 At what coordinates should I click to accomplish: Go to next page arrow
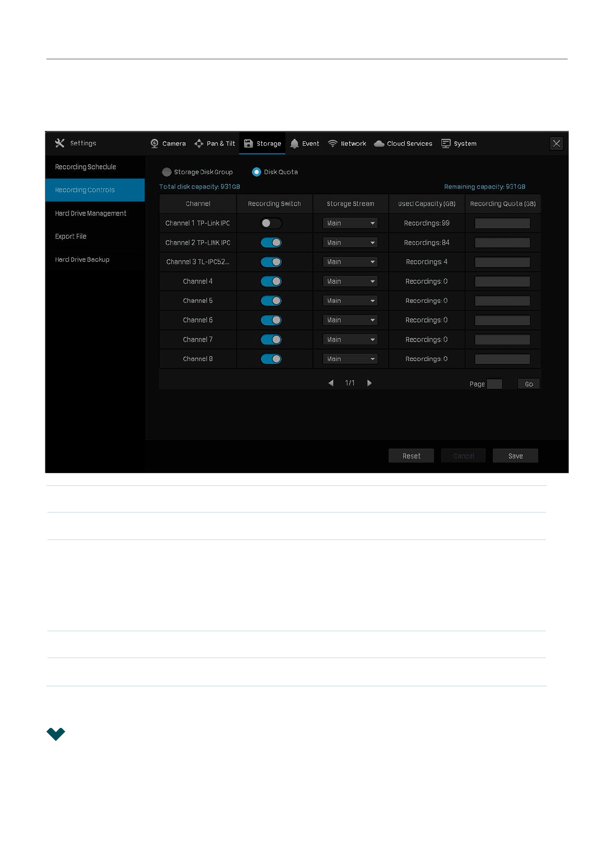pos(369,383)
